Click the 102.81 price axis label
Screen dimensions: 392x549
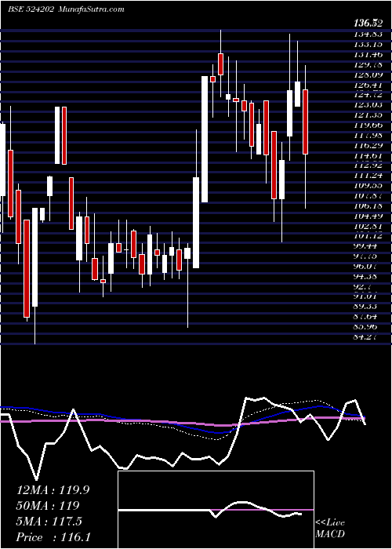click(368, 226)
